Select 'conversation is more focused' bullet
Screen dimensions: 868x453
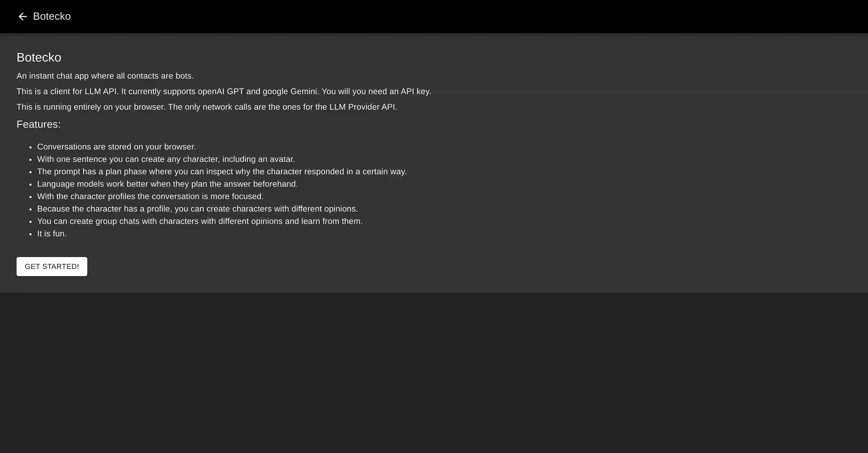150,196
